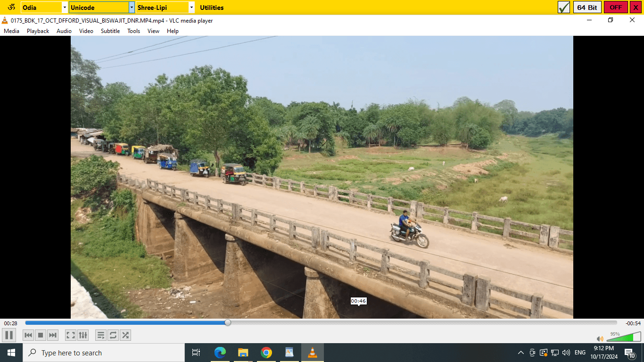The height and width of the screenshot is (362, 644).
Task: Show extended settings and effects
Action: point(83,335)
